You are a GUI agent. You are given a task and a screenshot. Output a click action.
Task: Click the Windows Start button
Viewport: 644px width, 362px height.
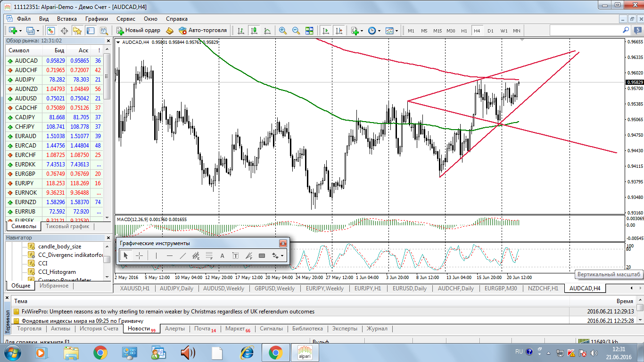pos(13,352)
